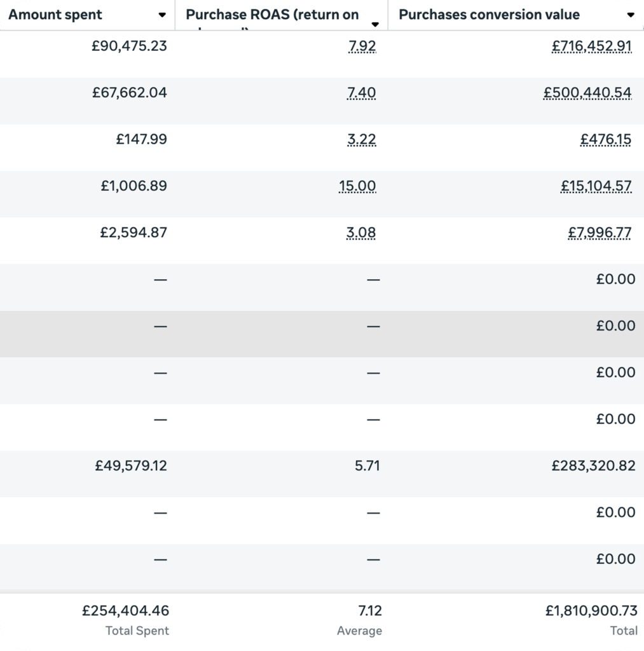Open the Purchase ROAS column dropdown arrow
Viewport: 644px width, 651px height.
coord(375,25)
